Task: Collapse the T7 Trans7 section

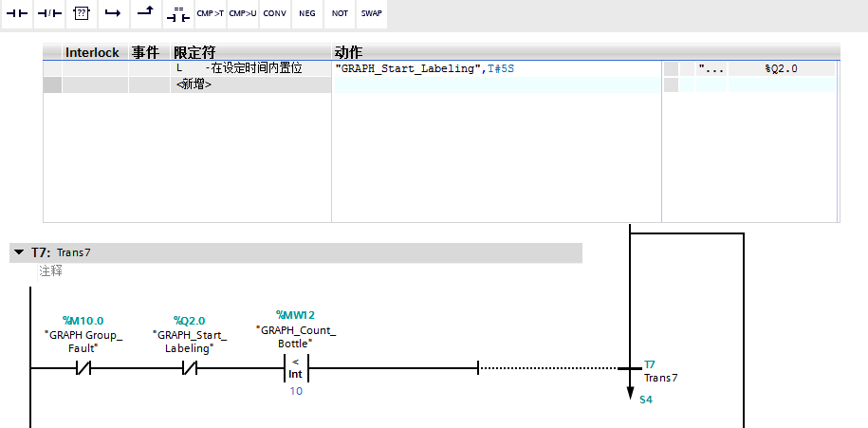Action: [x=18, y=253]
